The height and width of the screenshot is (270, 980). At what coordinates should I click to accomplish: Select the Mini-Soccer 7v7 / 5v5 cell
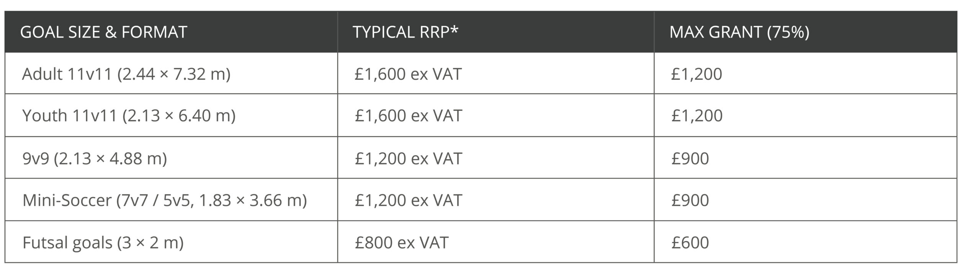click(165, 200)
